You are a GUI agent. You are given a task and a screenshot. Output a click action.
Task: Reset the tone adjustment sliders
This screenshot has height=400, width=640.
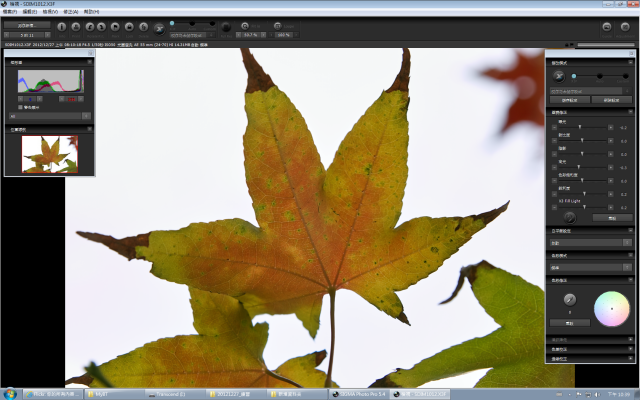point(612,218)
